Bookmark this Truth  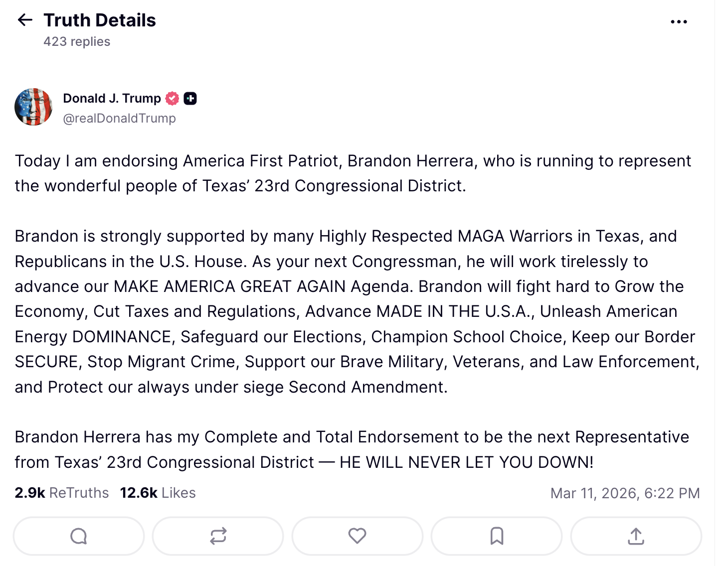pyautogui.click(x=497, y=536)
